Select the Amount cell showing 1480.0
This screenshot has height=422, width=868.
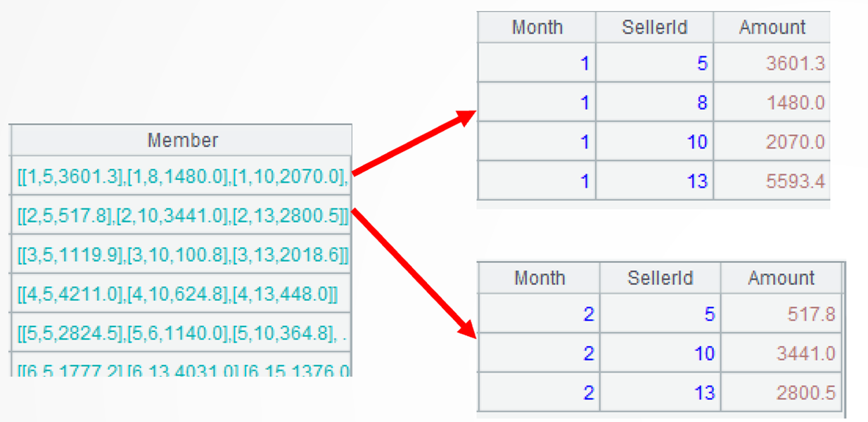coord(772,103)
